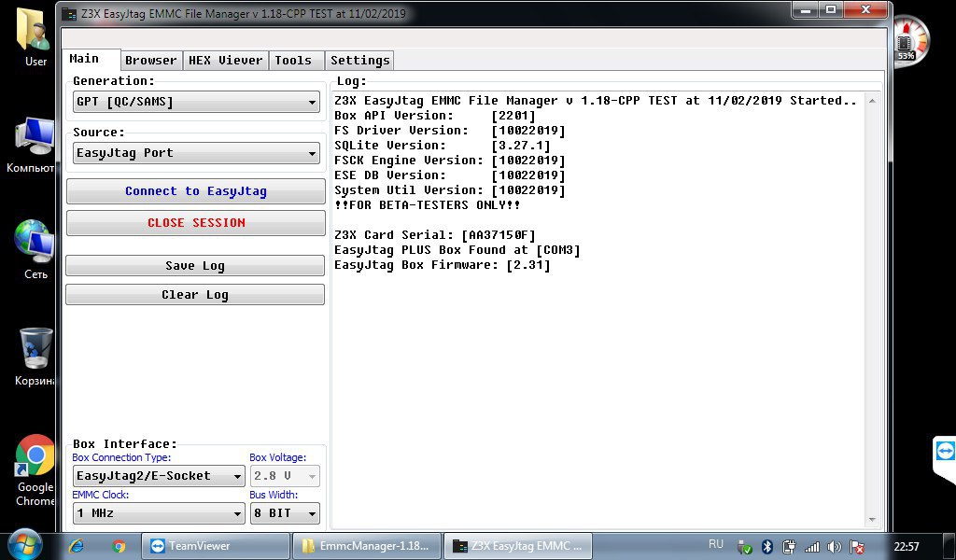Screen dimensions: 956x560
Task: Click the SQLite Version log line
Action: [x=442, y=146]
